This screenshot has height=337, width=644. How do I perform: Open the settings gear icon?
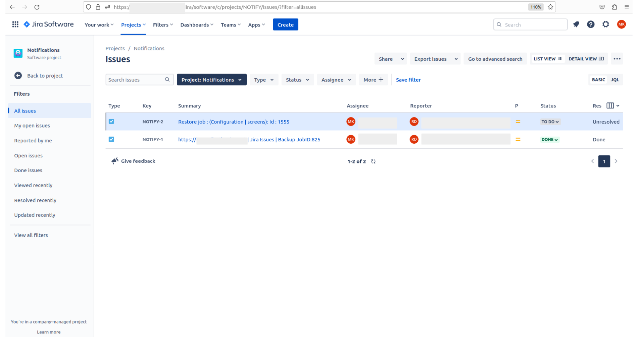(605, 24)
